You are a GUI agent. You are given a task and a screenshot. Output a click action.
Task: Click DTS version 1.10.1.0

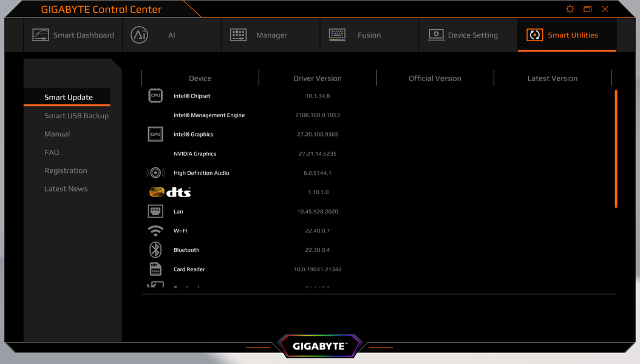click(318, 192)
